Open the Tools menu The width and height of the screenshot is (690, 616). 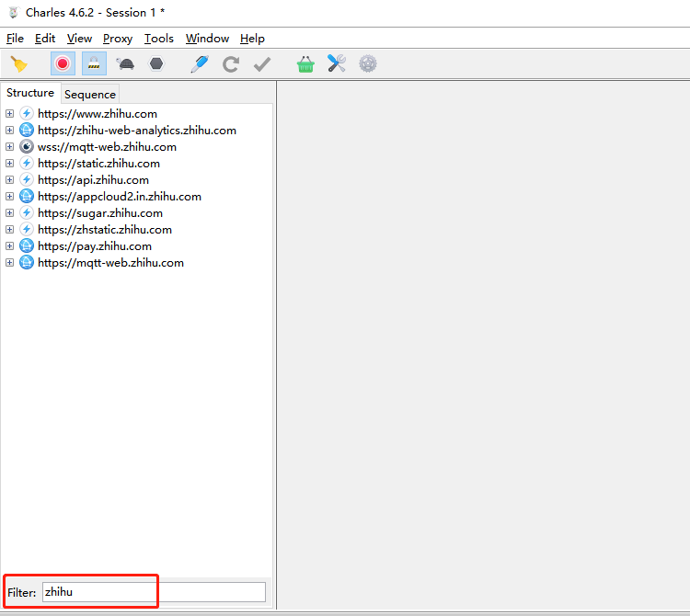[x=158, y=39]
